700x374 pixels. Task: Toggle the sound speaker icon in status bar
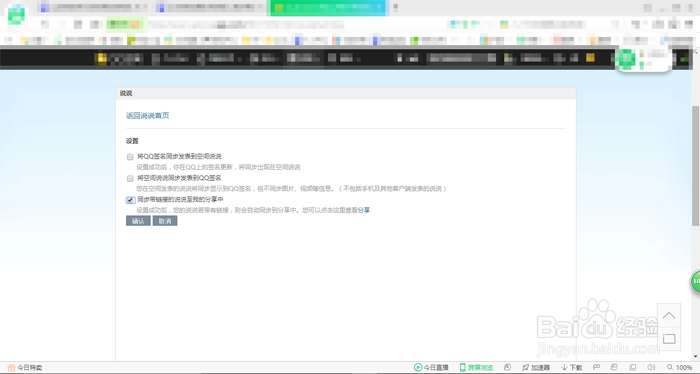[651, 367]
